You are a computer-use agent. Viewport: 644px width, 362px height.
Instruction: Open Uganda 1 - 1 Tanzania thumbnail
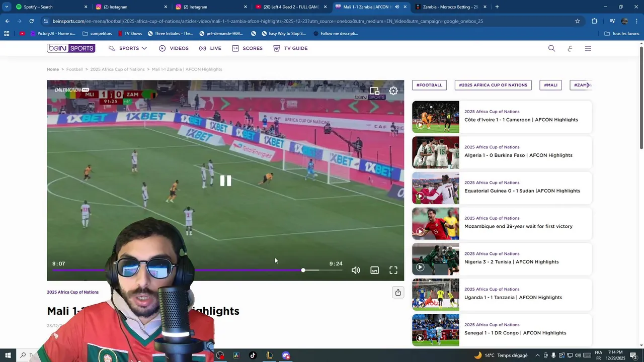[436, 295]
